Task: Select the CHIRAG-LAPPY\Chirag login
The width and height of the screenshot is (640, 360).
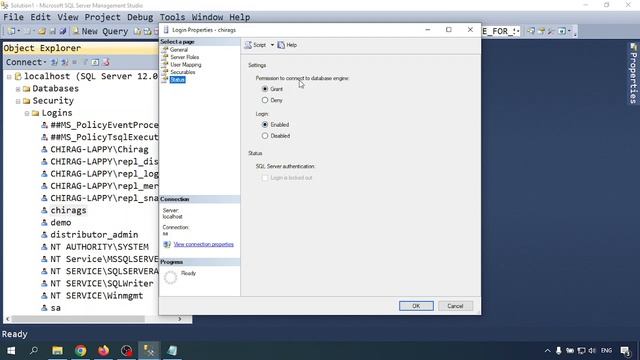Action: click(100, 149)
